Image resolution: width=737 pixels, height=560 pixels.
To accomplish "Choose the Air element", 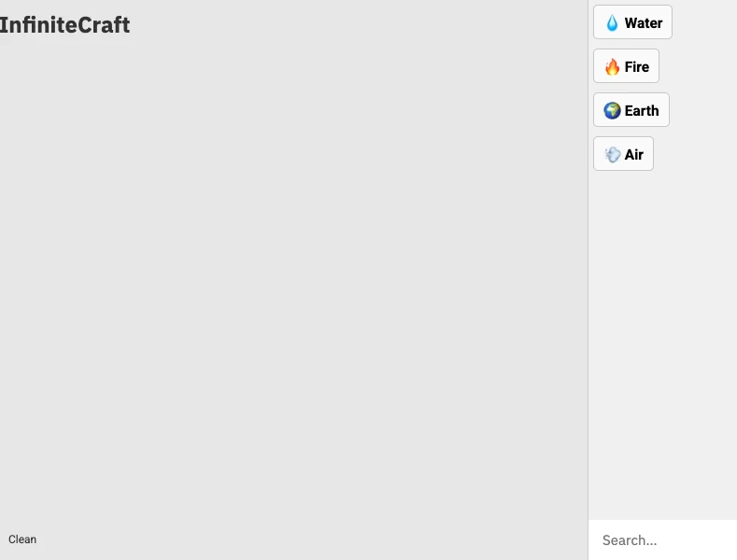I will pos(623,154).
